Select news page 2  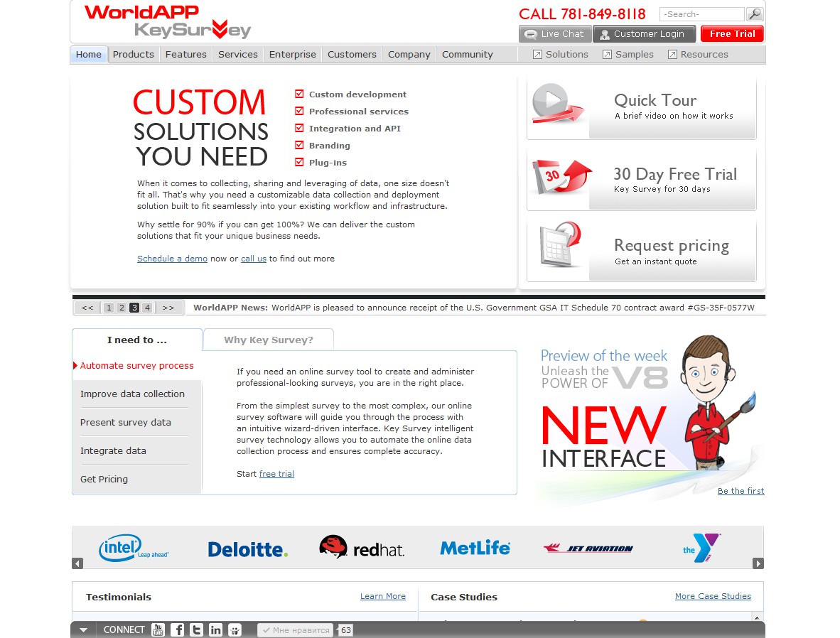pyautogui.click(x=122, y=308)
